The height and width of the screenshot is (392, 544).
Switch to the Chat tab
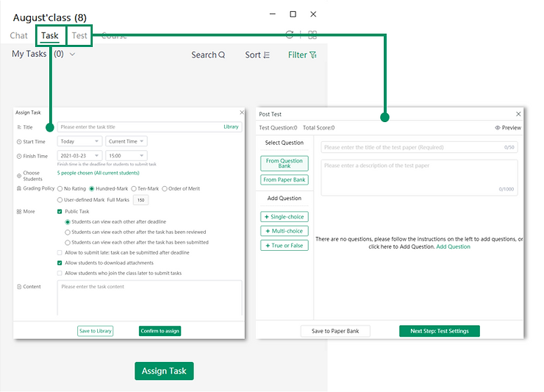[x=19, y=35]
